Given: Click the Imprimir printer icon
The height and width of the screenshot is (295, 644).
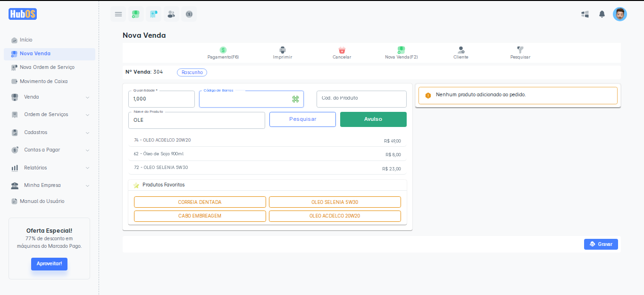Looking at the screenshot, I should click(283, 50).
